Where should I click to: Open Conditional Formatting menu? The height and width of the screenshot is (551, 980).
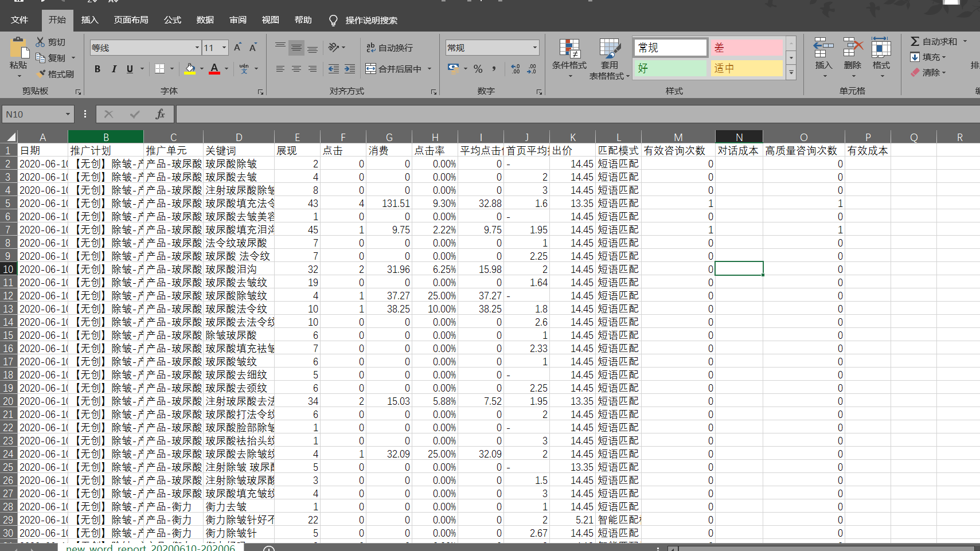569,58
